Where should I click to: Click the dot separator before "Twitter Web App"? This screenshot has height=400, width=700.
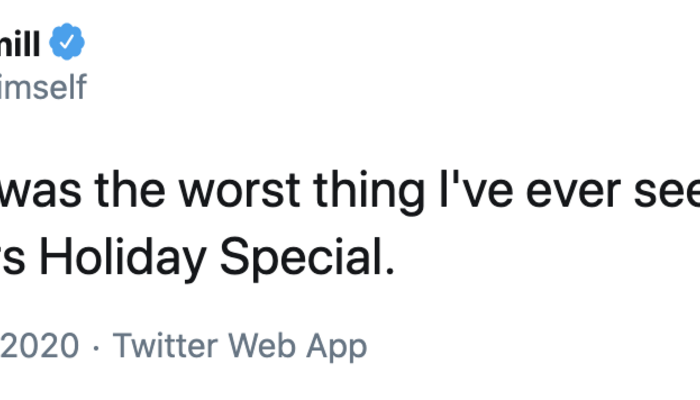tap(95, 346)
